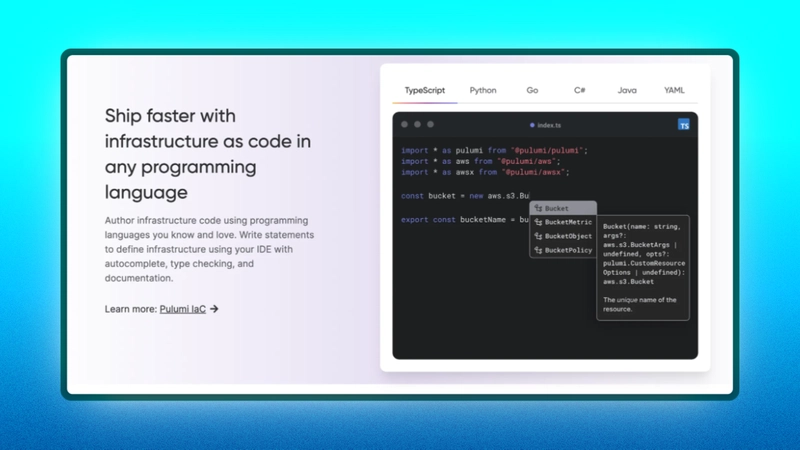Click the TypeScript TS badge icon
Screen dimensions: 800x450
tap(684, 125)
